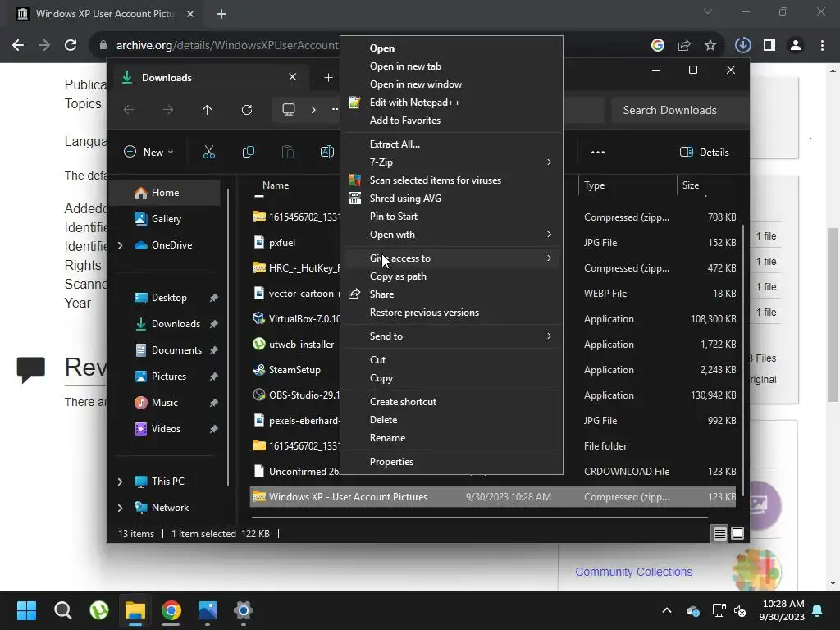Select Scan selected items for viruses
Screen dimensions: 840x630
pyautogui.click(x=452, y=180)
